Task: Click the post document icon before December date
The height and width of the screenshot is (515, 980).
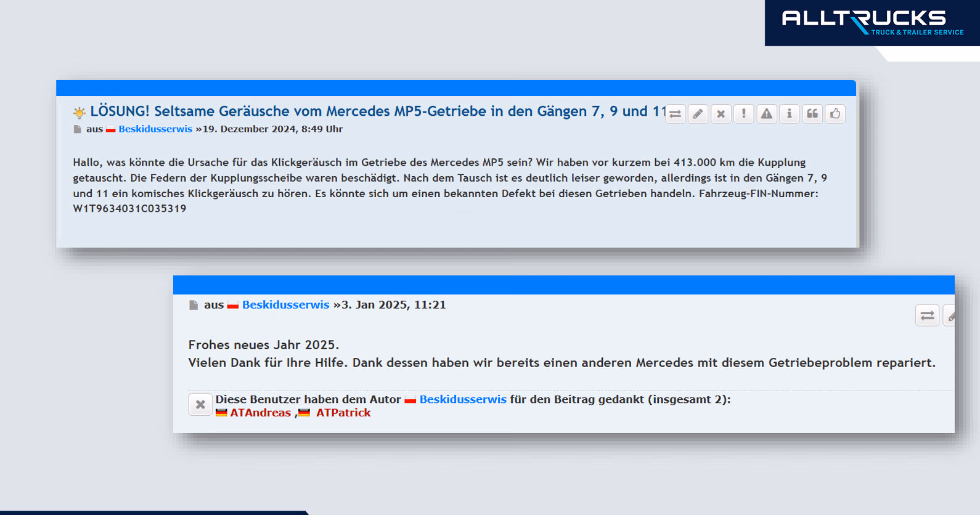Action: pos(77,129)
